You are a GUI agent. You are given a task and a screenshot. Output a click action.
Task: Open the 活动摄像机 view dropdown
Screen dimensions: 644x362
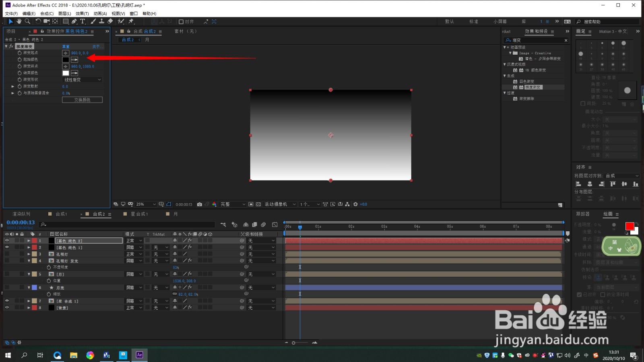pyautogui.click(x=280, y=204)
